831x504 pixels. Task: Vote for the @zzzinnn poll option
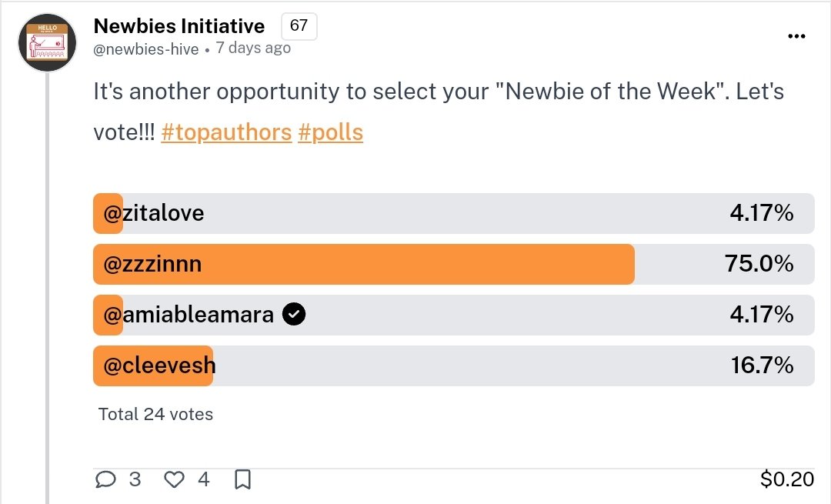coord(454,264)
